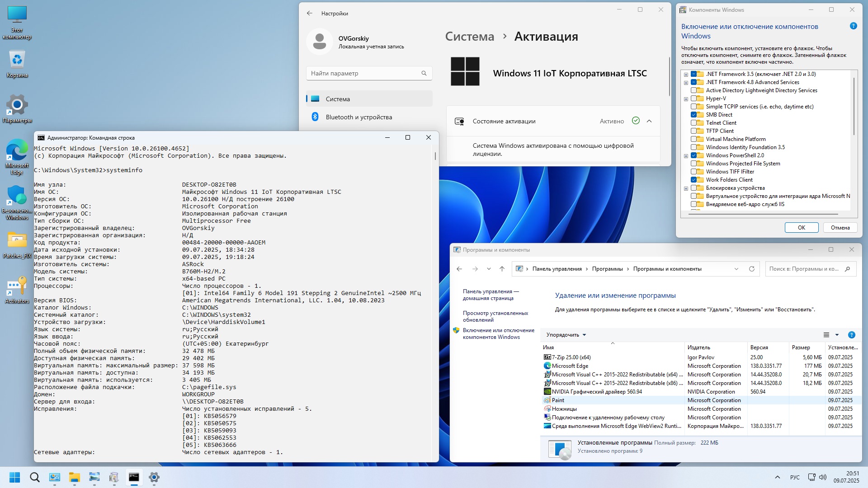Viewport: 868px width, 488px height.
Task: Click the Settings content vertical scrollbar
Action: click(x=669, y=76)
